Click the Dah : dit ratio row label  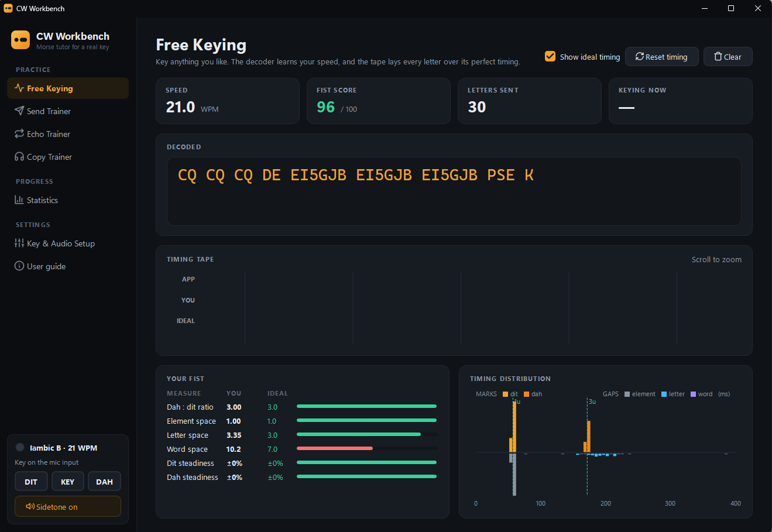(190, 407)
